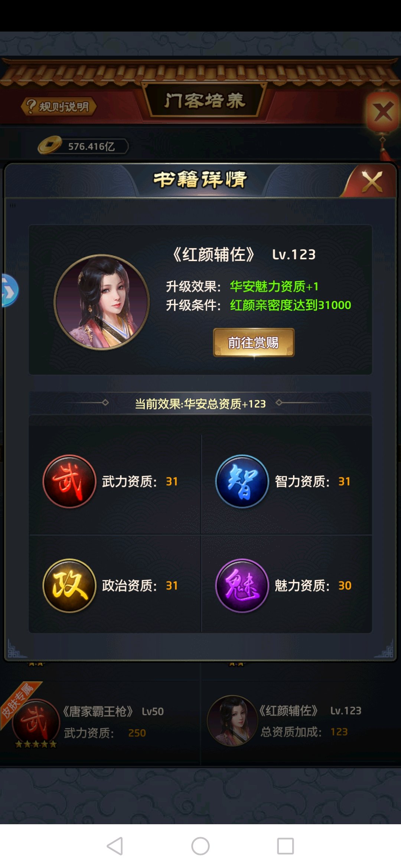Select the 《红颜辅佐》 Lv.123 entry at bottom
This screenshot has width=401, height=868.
coord(301,721)
